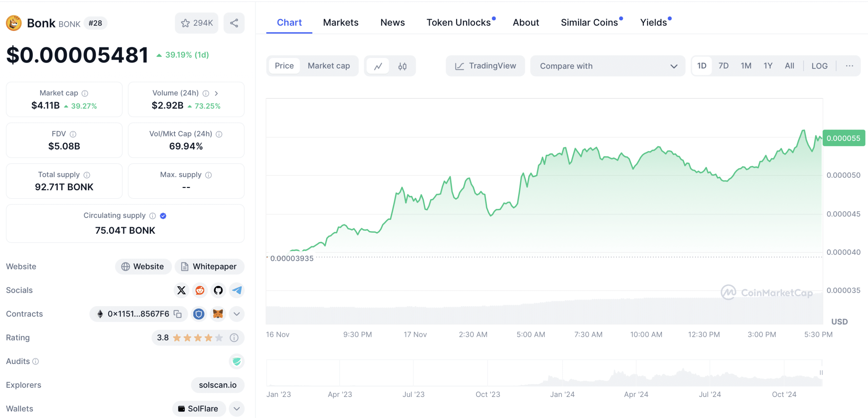Screen dimensions: 868x418
Task: Open Bonk's GitHub social link
Action: tap(218, 290)
